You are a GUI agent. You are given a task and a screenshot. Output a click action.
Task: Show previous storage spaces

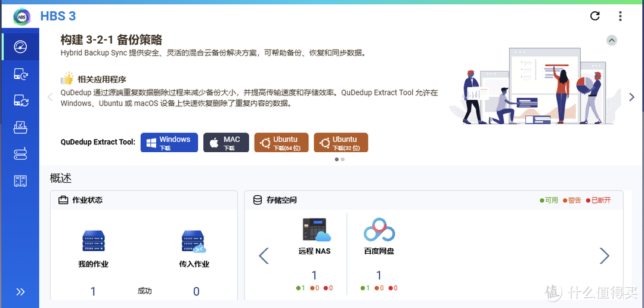click(264, 256)
